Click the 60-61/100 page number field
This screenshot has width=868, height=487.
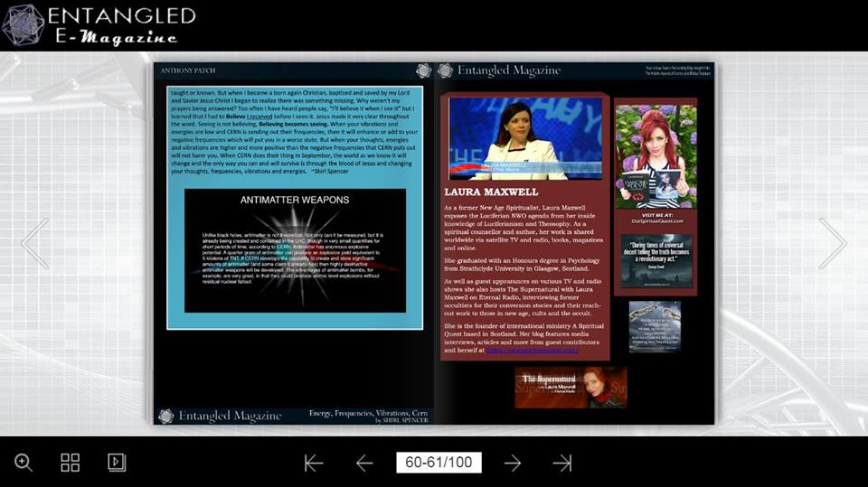(x=439, y=463)
